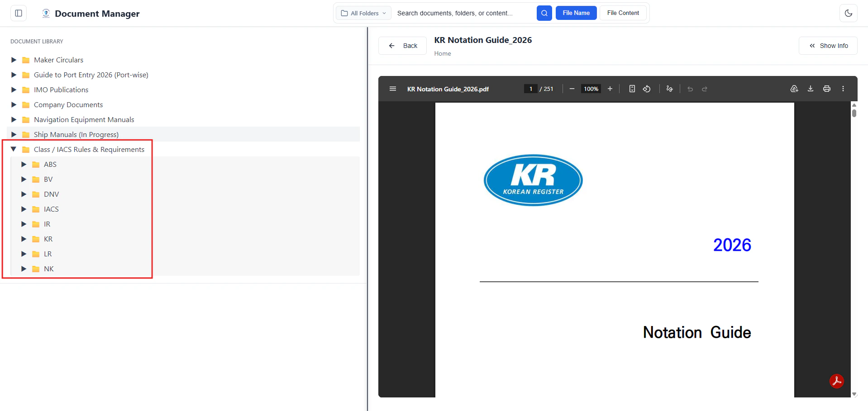Click the PDF redo arrow
Image resolution: width=868 pixels, height=411 pixels.
(705, 89)
